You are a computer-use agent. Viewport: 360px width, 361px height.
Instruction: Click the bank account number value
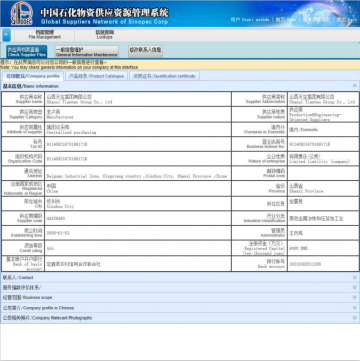[x=305, y=264]
